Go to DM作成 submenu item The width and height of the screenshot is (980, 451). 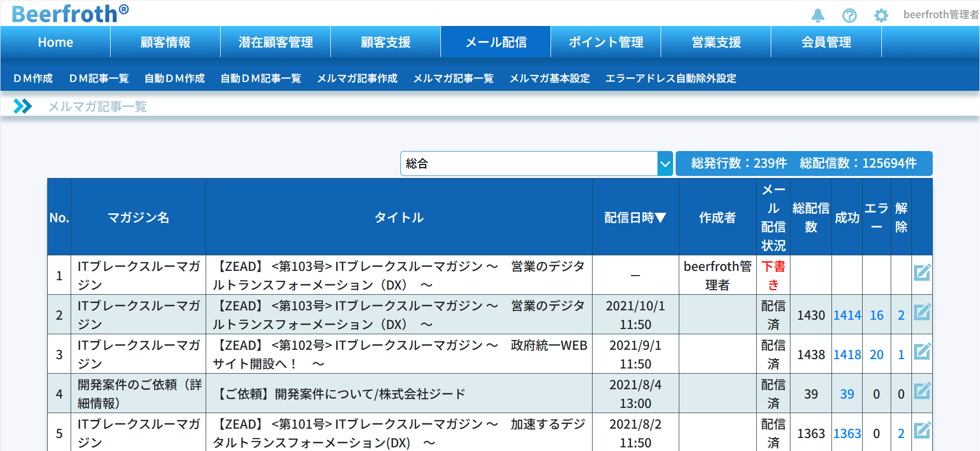[x=33, y=78]
